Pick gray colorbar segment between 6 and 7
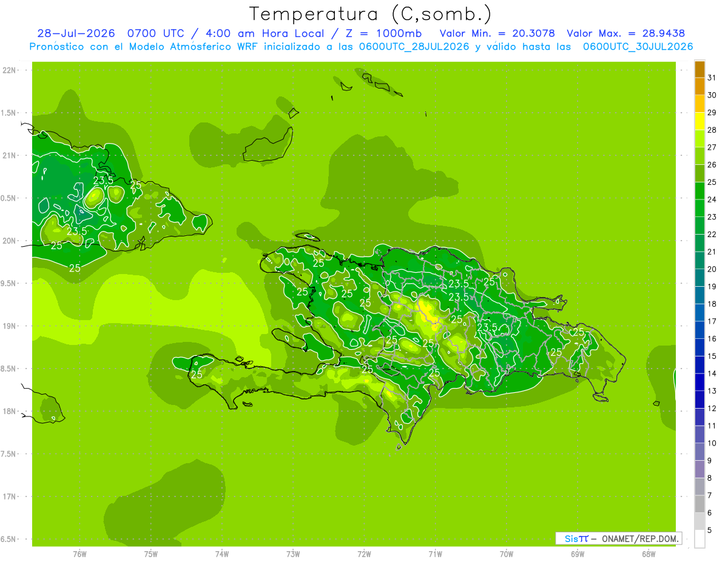728x562 pixels. coord(699,504)
